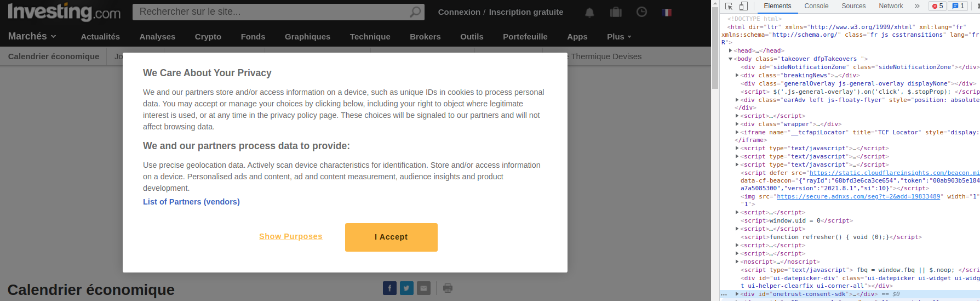Open the portfolio briefcase icon

(x=616, y=12)
